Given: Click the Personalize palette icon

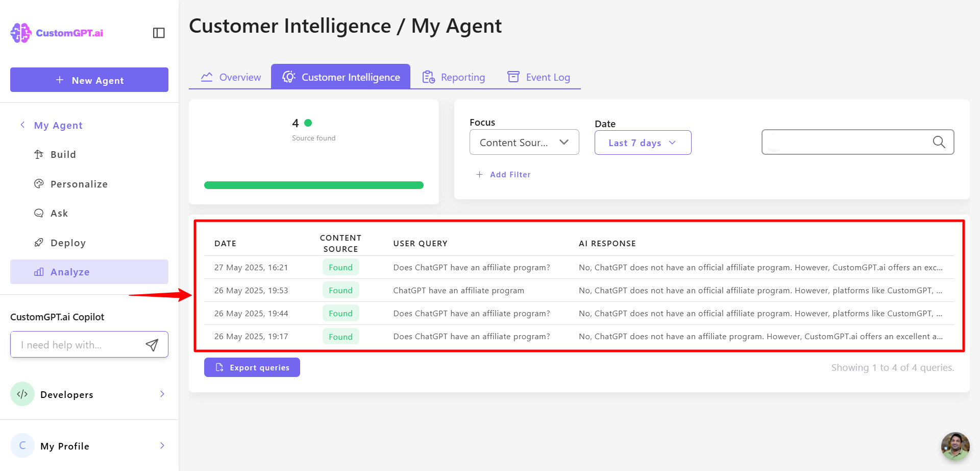Looking at the screenshot, I should 39,184.
